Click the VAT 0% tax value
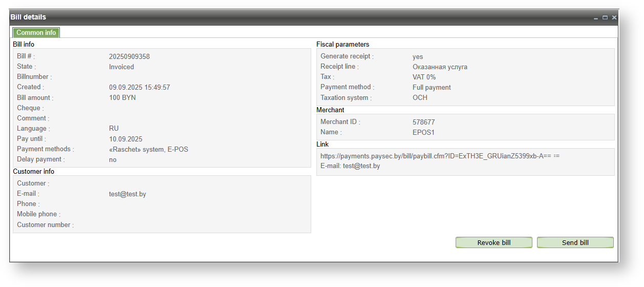 (424, 77)
